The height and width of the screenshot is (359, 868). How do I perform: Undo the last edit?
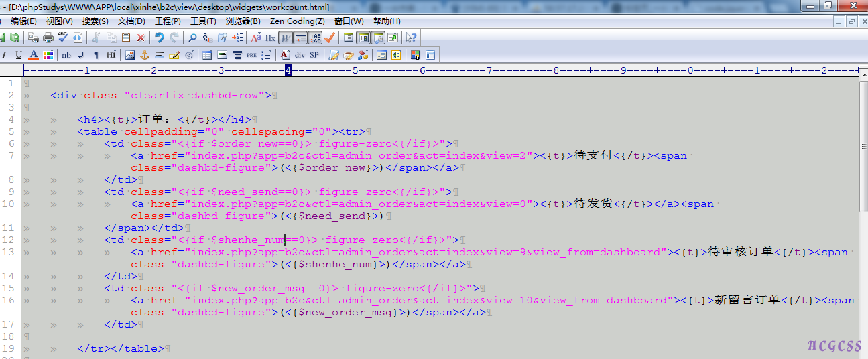(159, 38)
